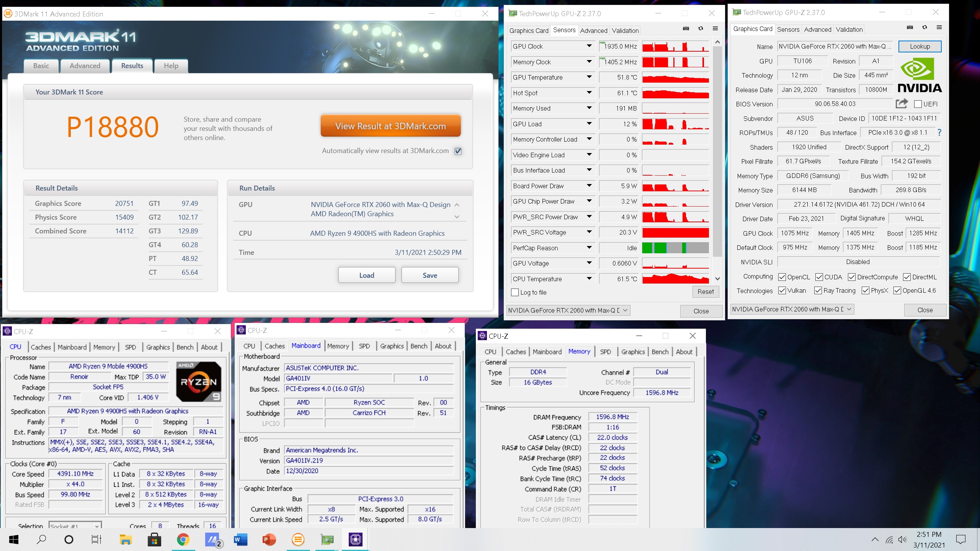Toggle Vulkan checkbox
980x551 pixels.
coord(782,291)
